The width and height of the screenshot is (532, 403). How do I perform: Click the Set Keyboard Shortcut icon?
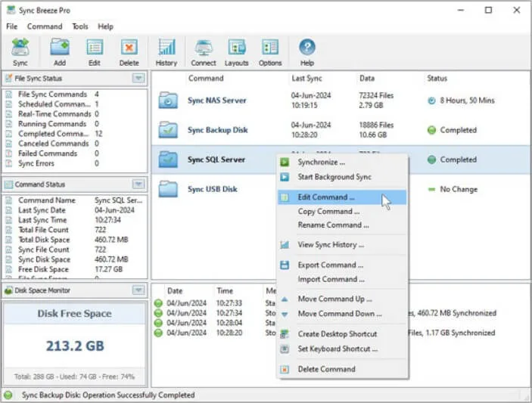[x=285, y=349]
